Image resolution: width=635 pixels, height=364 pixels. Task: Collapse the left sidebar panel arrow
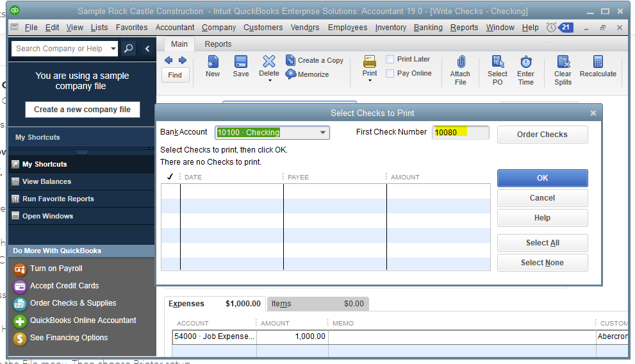pos(147,49)
